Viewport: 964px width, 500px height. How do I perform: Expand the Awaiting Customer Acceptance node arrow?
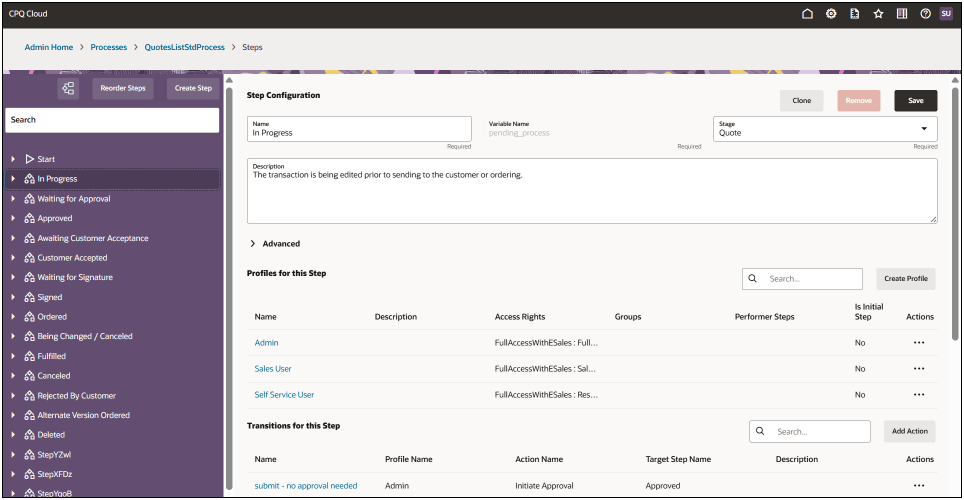click(13, 238)
